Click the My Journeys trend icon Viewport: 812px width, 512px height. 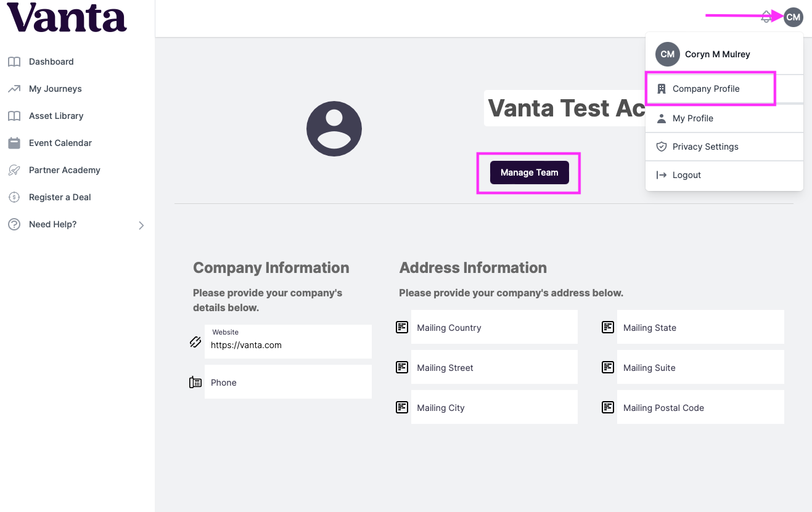tap(14, 89)
